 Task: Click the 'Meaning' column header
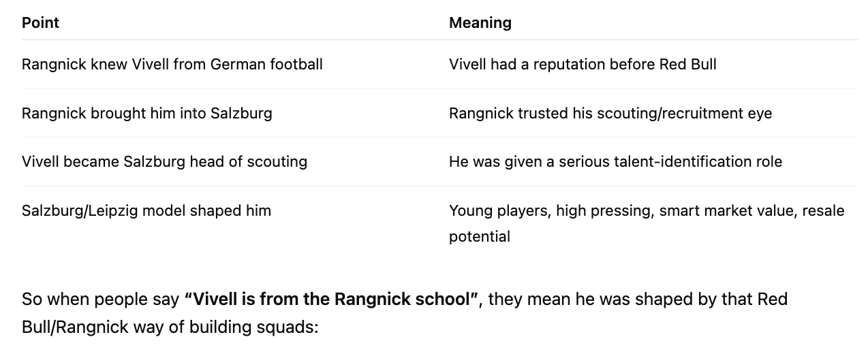(x=480, y=22)
